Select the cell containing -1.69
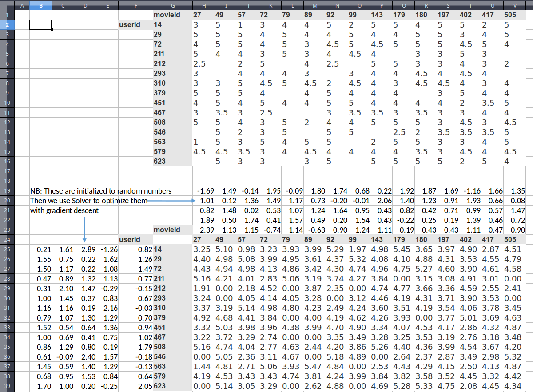 coord(204,191)
